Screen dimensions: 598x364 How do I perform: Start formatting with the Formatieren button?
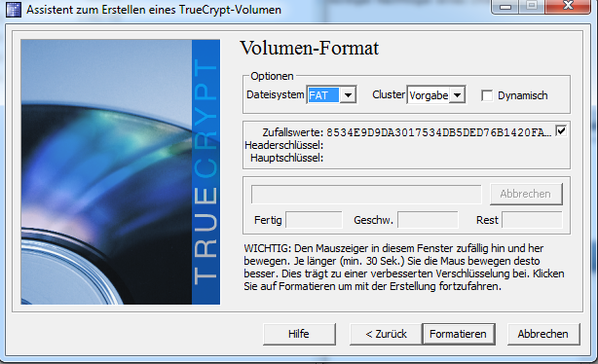[459, 334]
